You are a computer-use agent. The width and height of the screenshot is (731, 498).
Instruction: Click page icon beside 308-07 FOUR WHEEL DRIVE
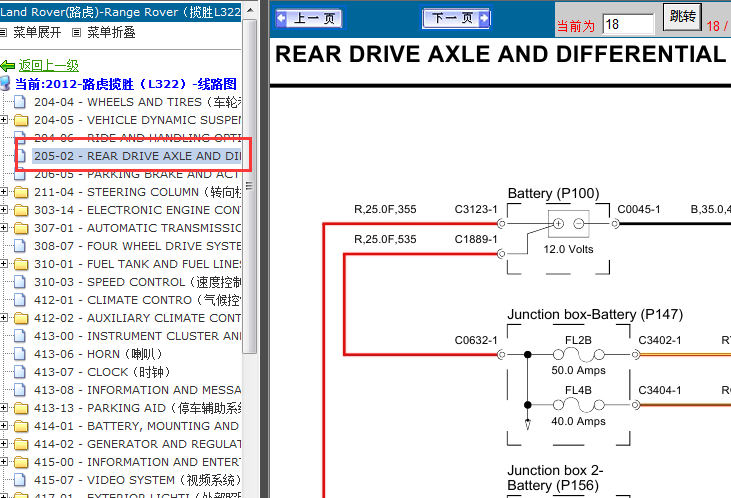pyautogui.click(x=20, y=246)
